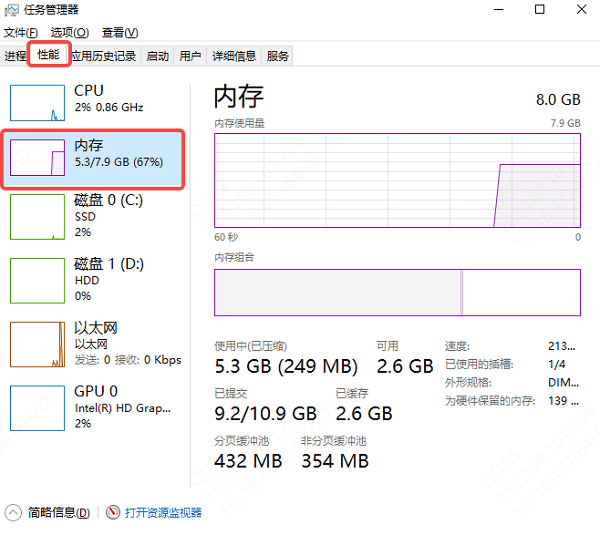Expand the 查看(V) menu
Screen dimensions: 600x535
(120, 33)
